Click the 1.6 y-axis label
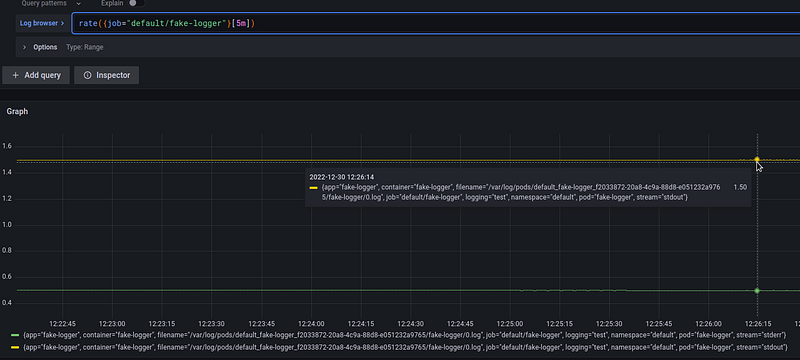Image resolution: width=800 pixels, height=360 pixels. click(7, 146)
